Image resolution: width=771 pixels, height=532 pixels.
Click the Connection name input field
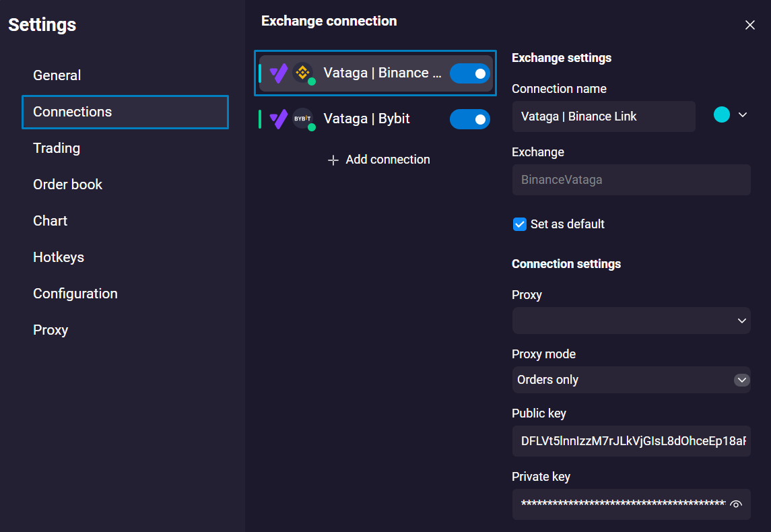click(604, 117)
